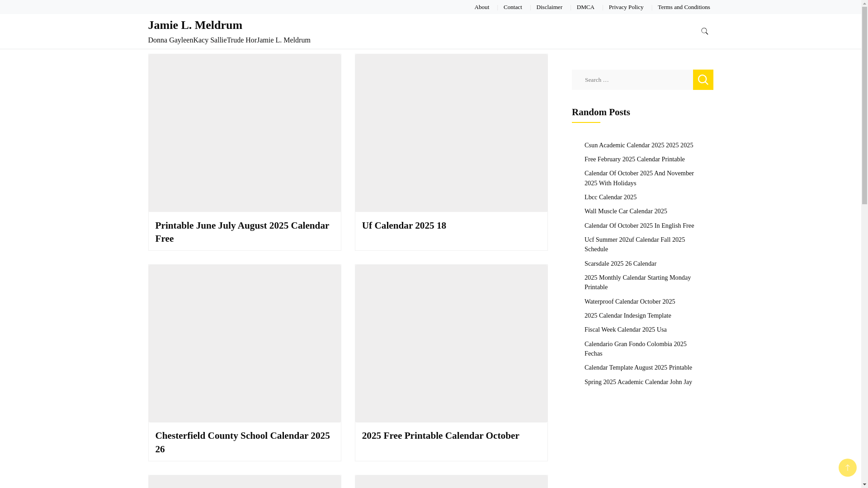Open Free February 2025 Calendar Printable link
The image size is (868, 488).
[634, 159]
